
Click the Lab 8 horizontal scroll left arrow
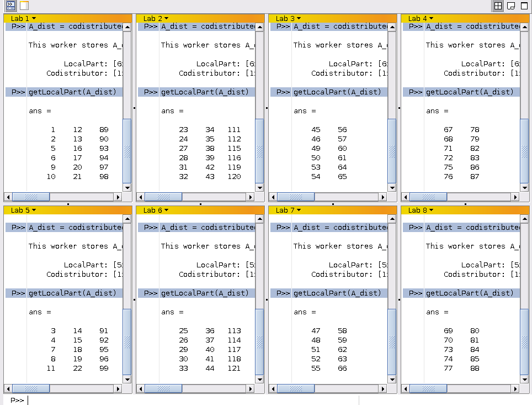point(406,388)
